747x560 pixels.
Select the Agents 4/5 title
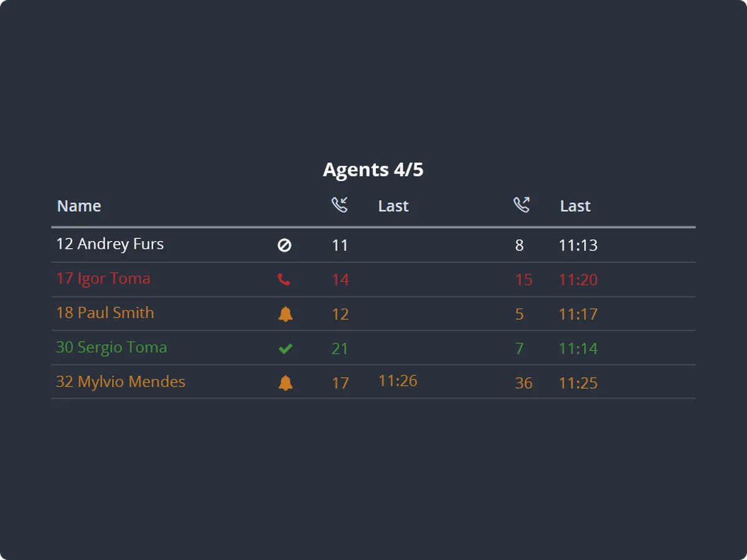click(x=373, y=170)
